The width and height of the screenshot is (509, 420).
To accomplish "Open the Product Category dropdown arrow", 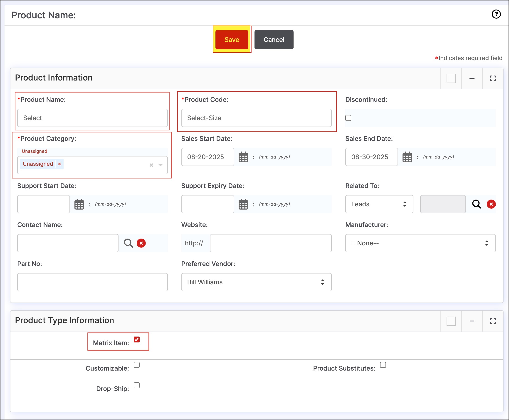I will click(160, 165).
